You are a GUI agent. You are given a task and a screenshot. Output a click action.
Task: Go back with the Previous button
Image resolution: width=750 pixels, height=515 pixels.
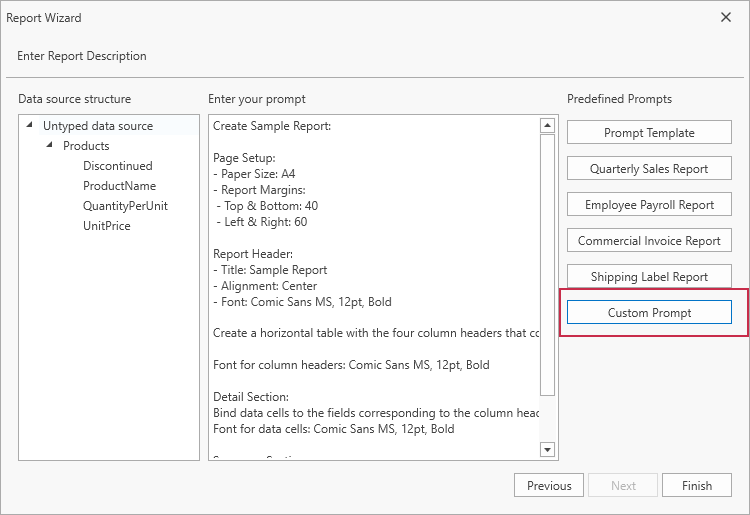tap(549, 486)
